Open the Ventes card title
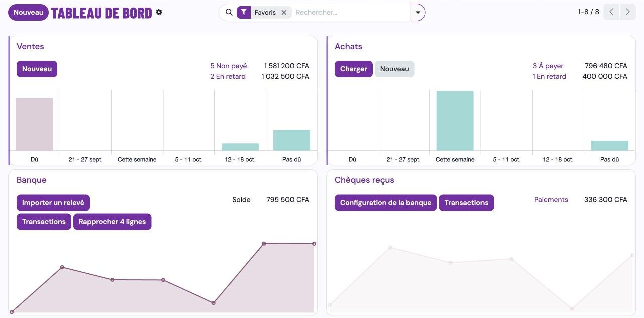 click(x=30, y=46)
